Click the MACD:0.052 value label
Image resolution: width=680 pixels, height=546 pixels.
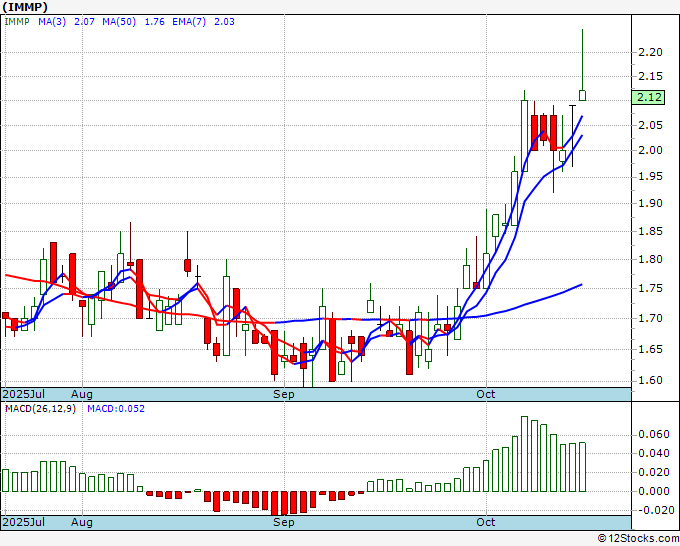point(116,409)
